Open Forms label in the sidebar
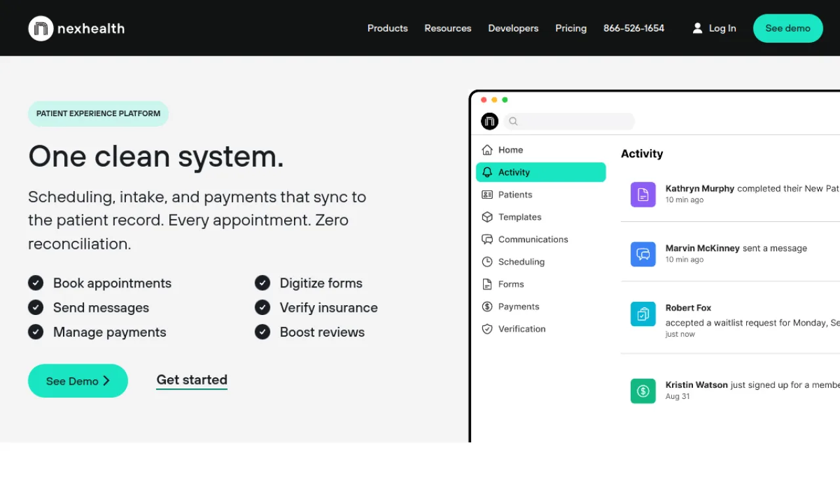This screenshot has width=840, height=504. [x=511, y=284]
